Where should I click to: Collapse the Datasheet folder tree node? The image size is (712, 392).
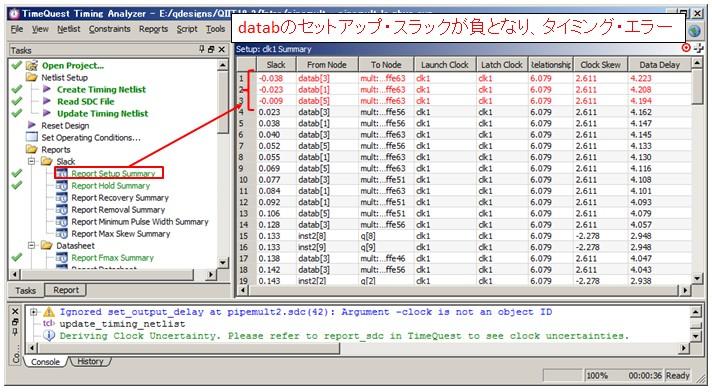tap(32, 245)
